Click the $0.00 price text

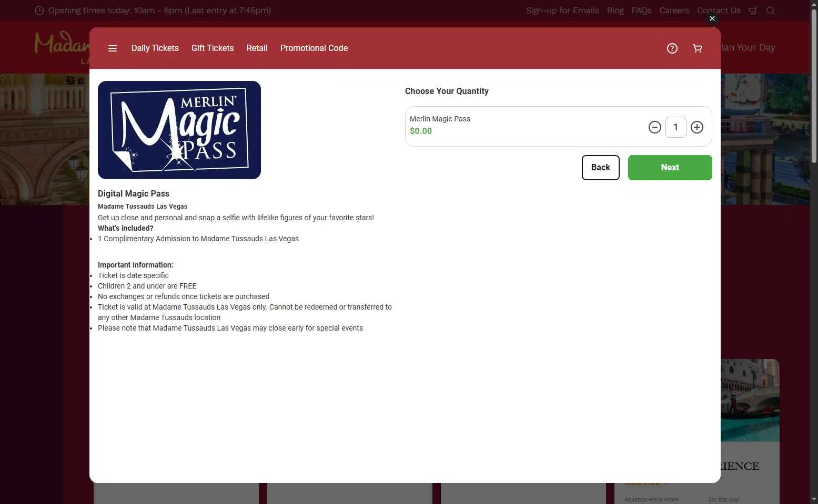pyautogui.click(x=421, y=131)
